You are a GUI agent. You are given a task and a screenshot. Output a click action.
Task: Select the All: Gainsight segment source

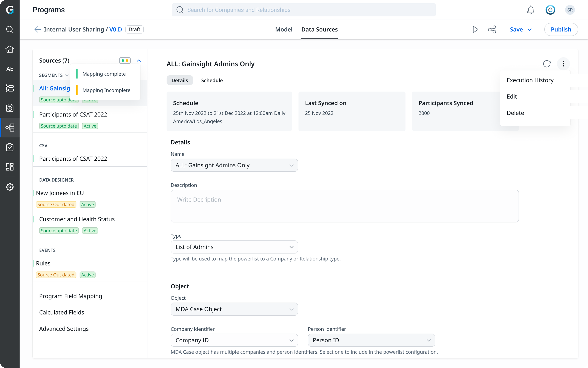coord(54,88)
